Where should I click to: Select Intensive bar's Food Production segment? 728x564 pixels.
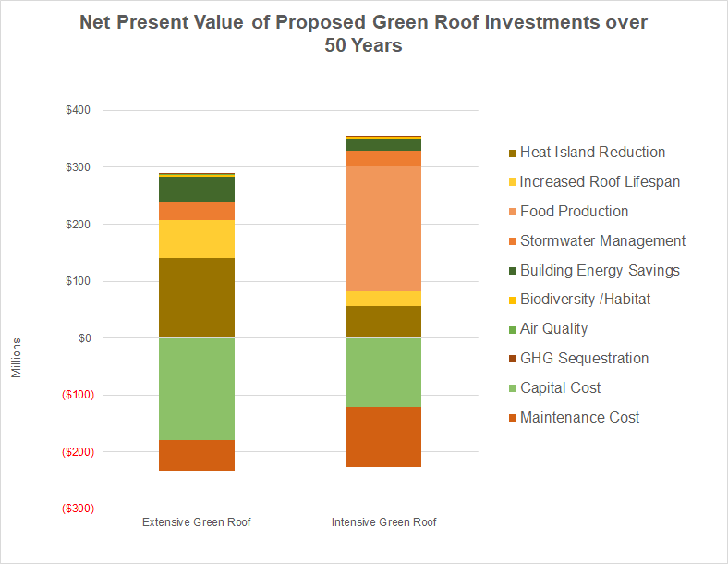tap(384, 229)
